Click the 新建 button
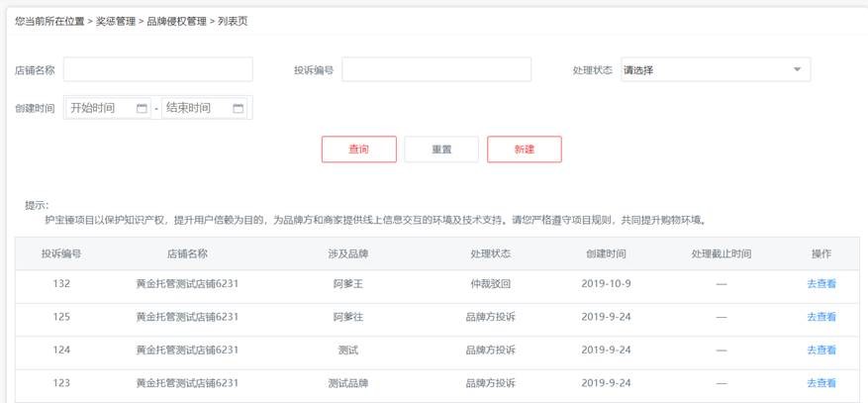Viewport: 868px width, 403px height. coord(524,150)
